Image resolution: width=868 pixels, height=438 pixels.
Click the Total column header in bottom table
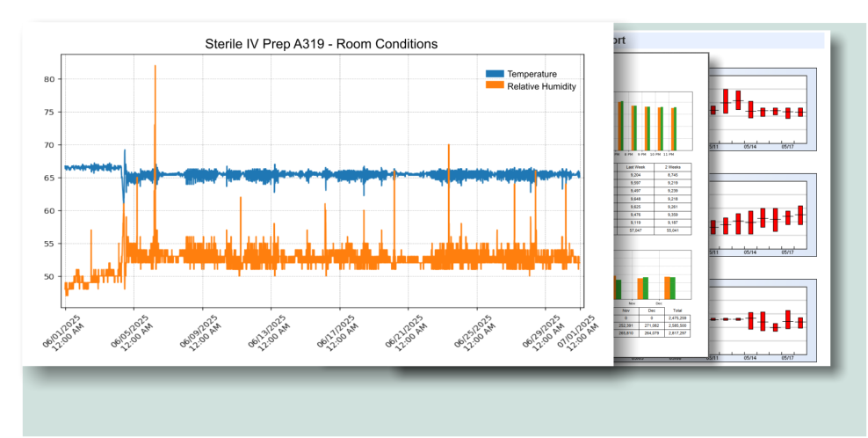click(676, 310)
